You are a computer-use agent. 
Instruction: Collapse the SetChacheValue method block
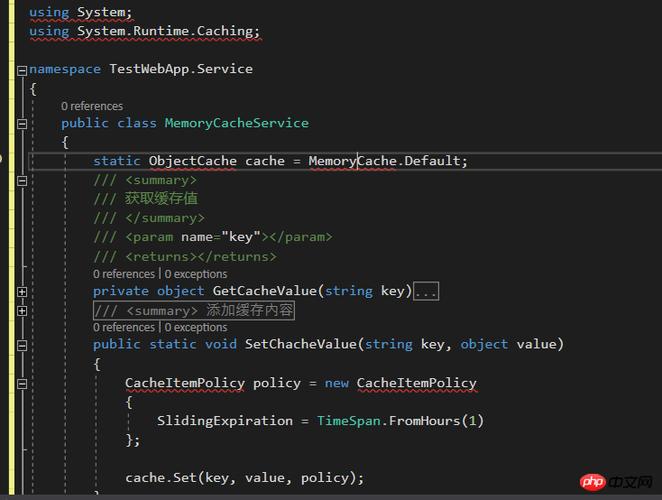coord(22,345)
